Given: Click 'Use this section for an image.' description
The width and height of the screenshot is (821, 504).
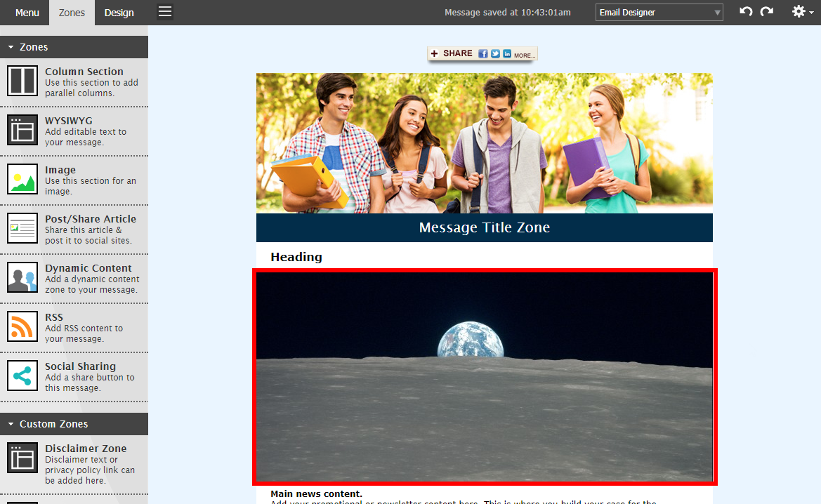Looking at the screenshot, I should click(x=91, y=186).
